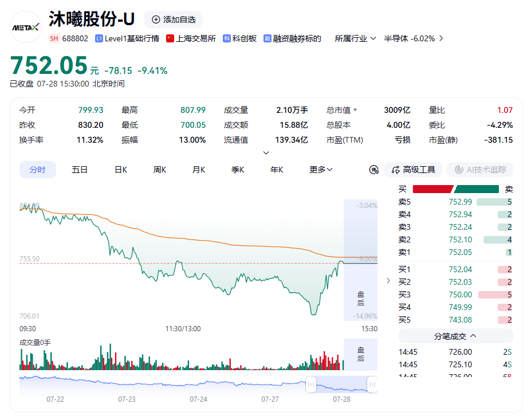531x420 pixels.
Task: Open the 总市值 dropdown triangle
Action: click(x=355, y=110)
